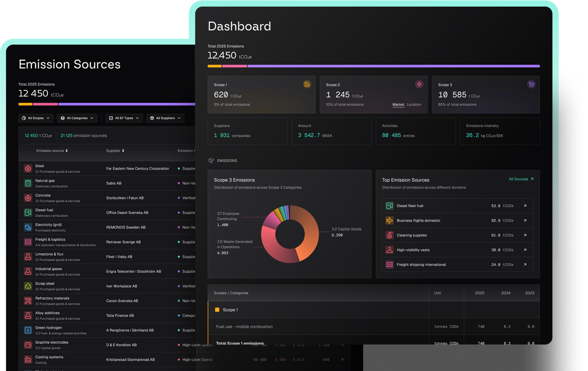The width and height of the screenshot is (588, 371).
Task: Click the Diesel fleet fuel pump icon
Action: [389, 206]
